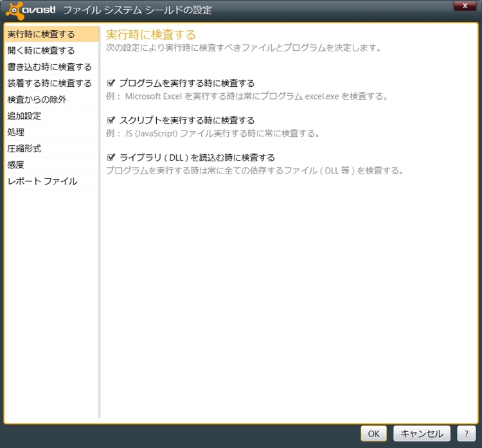Screen dimensions: 482x448
Task: Go to 書き込む時に検査する settings
Action: tap(51, 67)
